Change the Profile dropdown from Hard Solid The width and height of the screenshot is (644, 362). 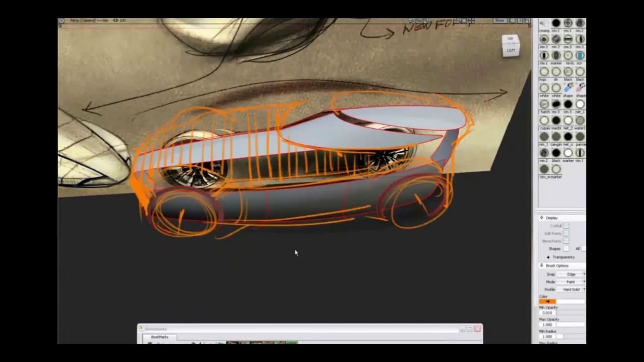pos(573,289)
